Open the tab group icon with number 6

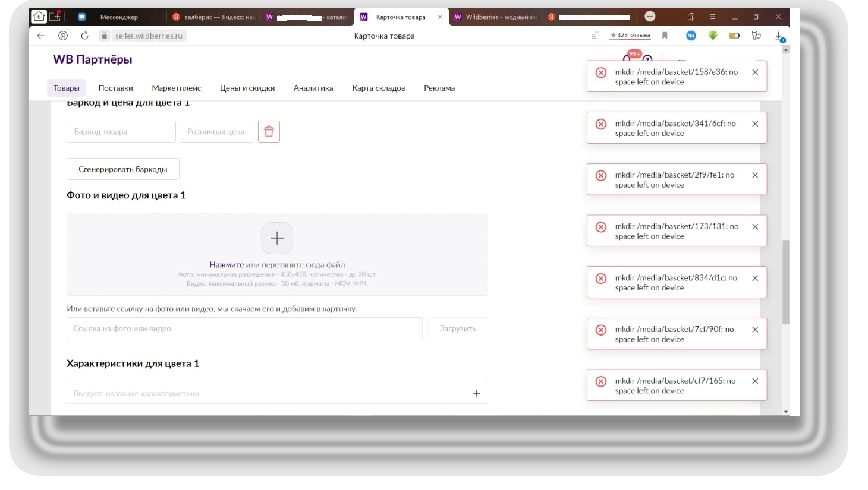click(x=39, y=17)
